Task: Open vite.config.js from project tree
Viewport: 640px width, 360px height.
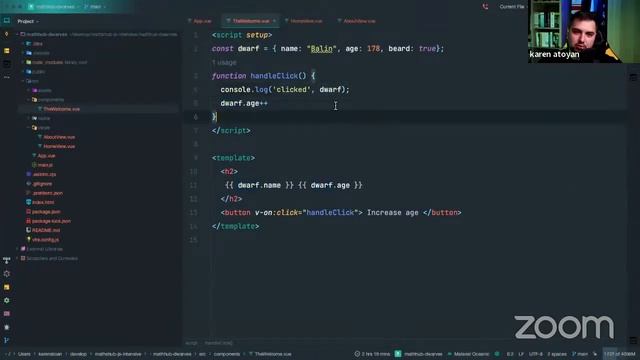Action: [x=42, y=240]
